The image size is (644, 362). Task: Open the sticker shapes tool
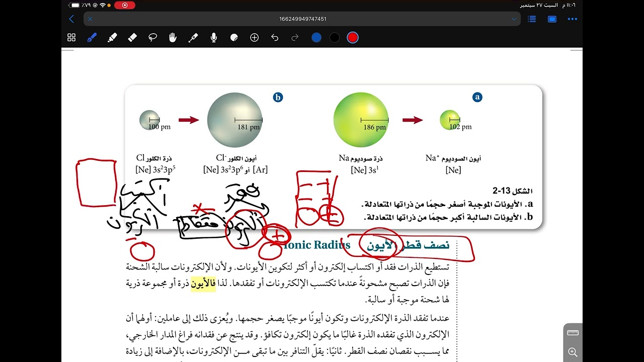234,38
